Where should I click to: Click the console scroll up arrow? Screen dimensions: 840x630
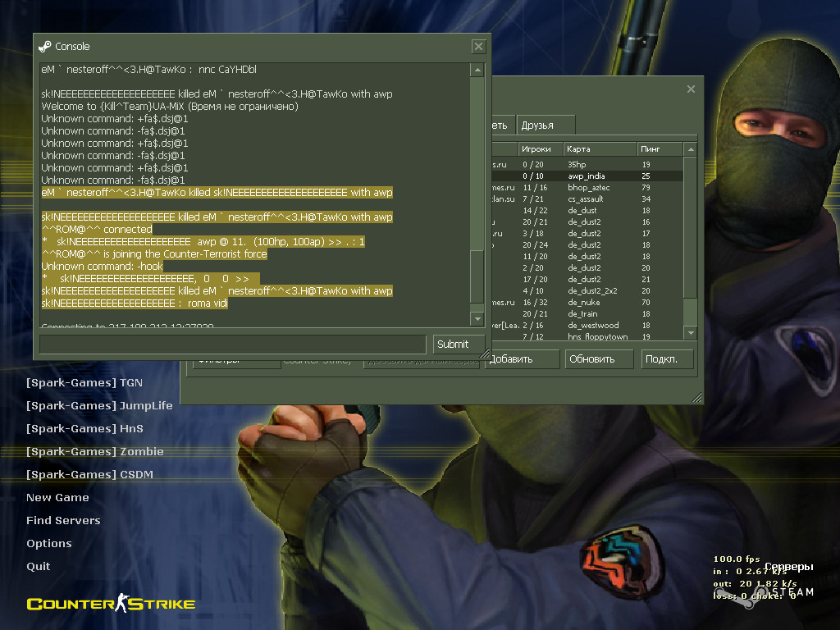pyautogui.click(x=477, y=71)
